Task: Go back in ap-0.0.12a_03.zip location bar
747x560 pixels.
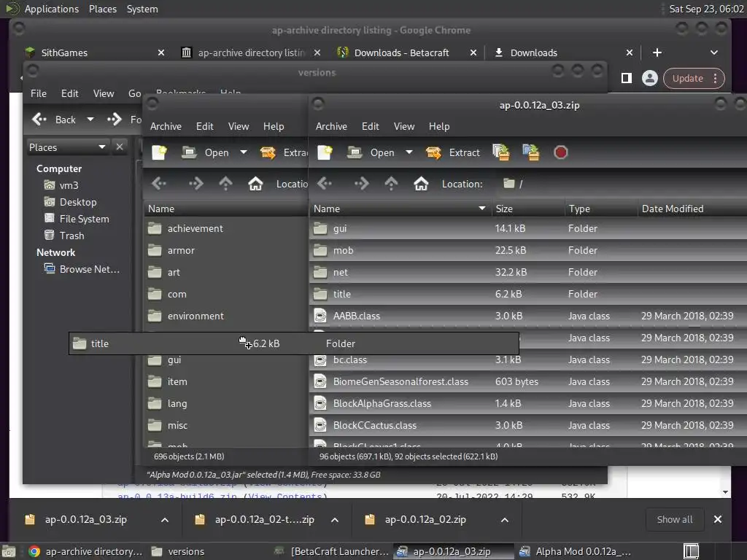Action: pyautogui.click(x=325, y=183)
